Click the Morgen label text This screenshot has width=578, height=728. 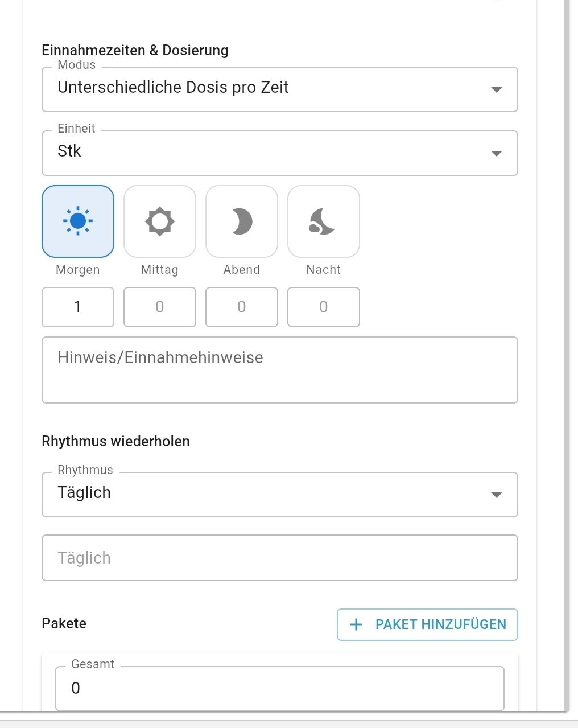78,270
